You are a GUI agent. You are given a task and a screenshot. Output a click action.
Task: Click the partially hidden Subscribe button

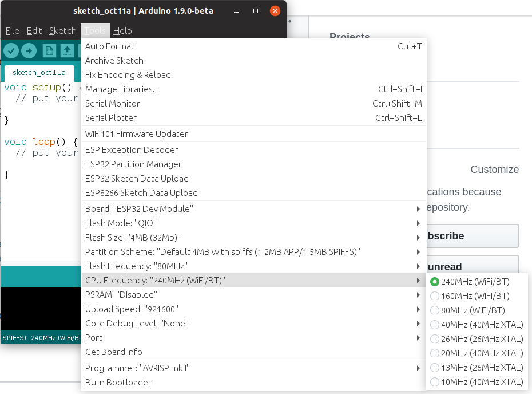click(x=473, y=236)
